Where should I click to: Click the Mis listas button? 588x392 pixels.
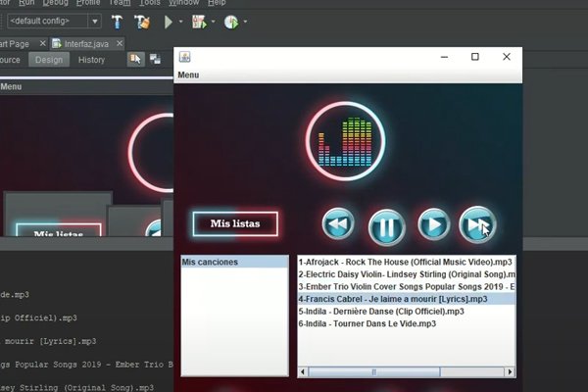[235, 223]
